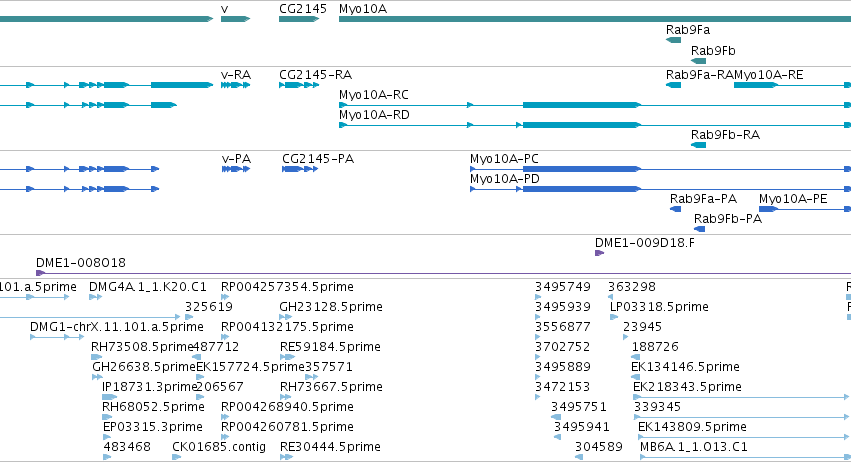Select the 3556877 feature label
Viewport: 851px width, 462px height.
pyautogui.click(x=563, y=327)
